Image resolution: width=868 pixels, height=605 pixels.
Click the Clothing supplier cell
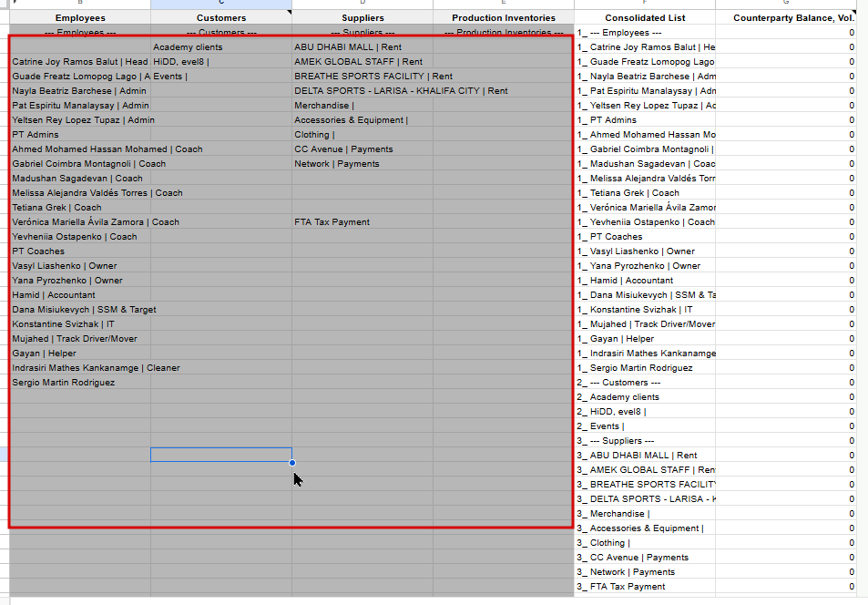pos(363,135)
